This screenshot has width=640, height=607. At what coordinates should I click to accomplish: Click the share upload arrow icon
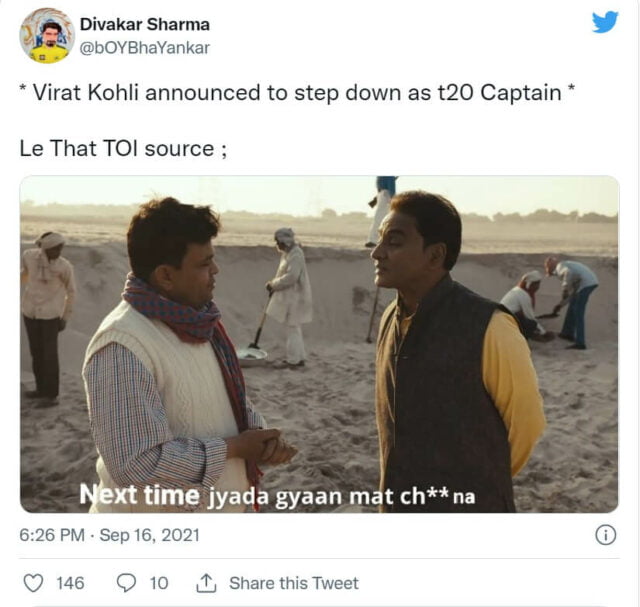coord(206,583)
